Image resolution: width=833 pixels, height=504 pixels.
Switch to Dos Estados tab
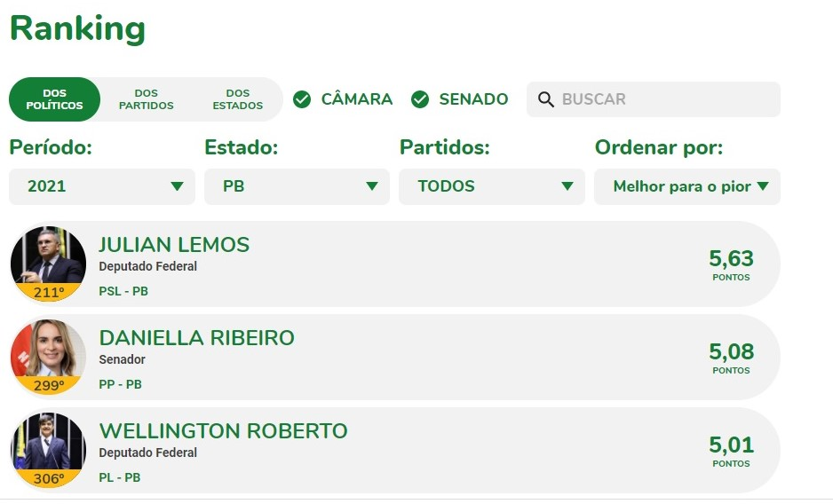237,99
